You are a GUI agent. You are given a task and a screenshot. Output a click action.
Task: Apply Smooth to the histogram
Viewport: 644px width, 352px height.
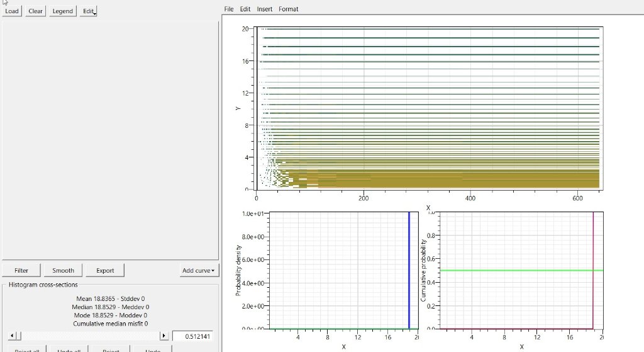63,270
